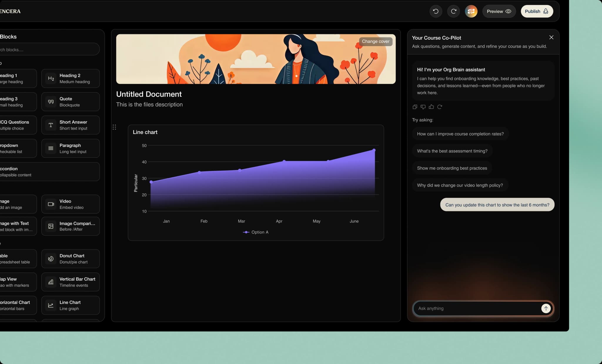602x364 pixels.
Task: Open the colorful profile avatar
Action: (471, 11)
